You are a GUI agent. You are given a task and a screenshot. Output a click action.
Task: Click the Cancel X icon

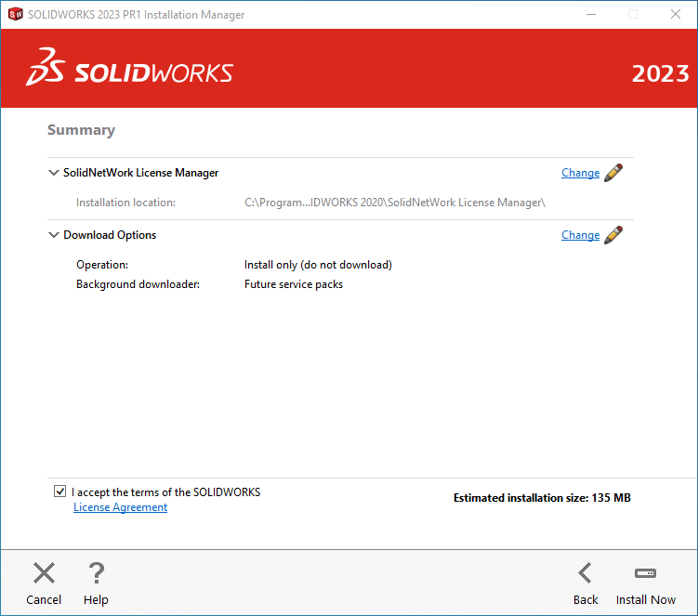click(44, 573)
